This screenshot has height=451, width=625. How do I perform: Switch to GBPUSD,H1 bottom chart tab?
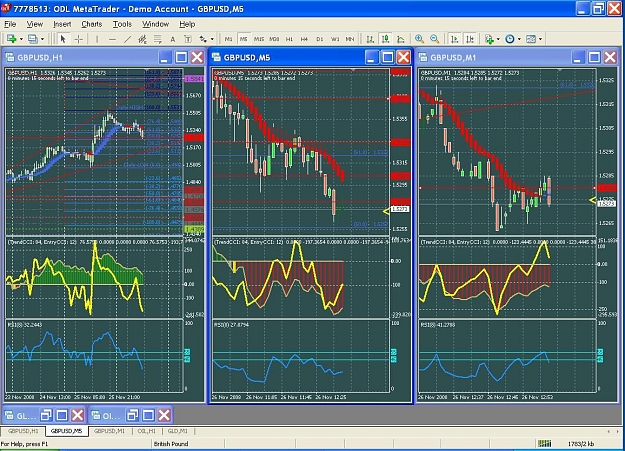[23, 431]
